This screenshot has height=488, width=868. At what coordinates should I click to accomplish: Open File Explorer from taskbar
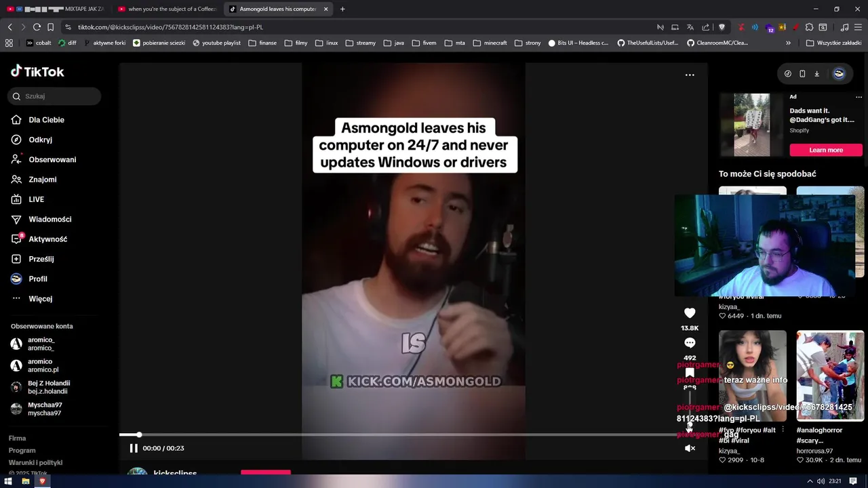tap(25, 481)
